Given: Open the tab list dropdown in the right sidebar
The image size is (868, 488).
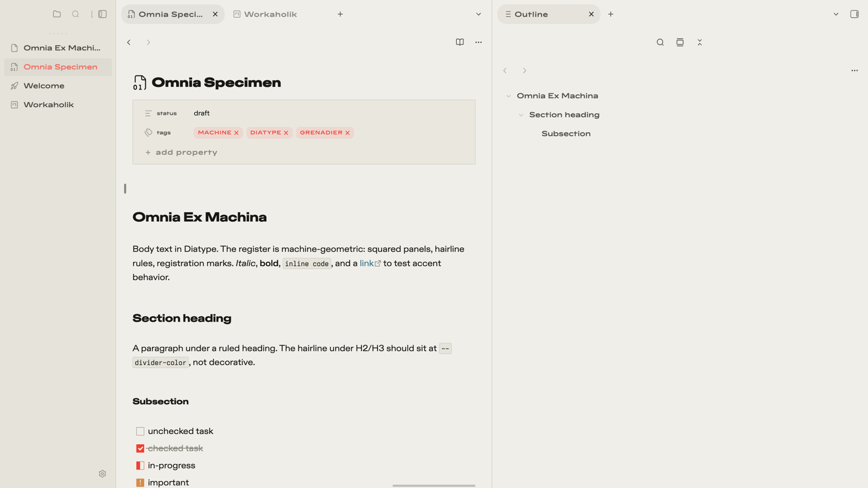Looking at the screenshot, I should (x=836, y=14).
